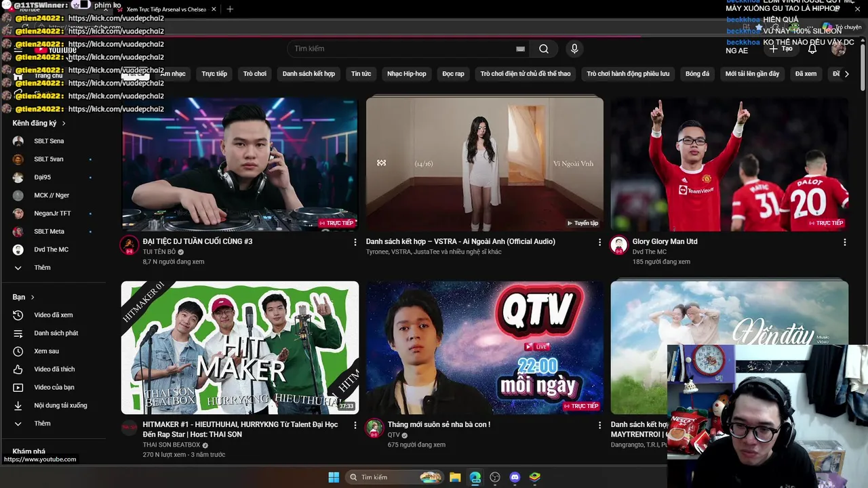Click the THAI SON BEATBOX channel avatar
Screen dimensions: 868x488
(x=130, y=428)
